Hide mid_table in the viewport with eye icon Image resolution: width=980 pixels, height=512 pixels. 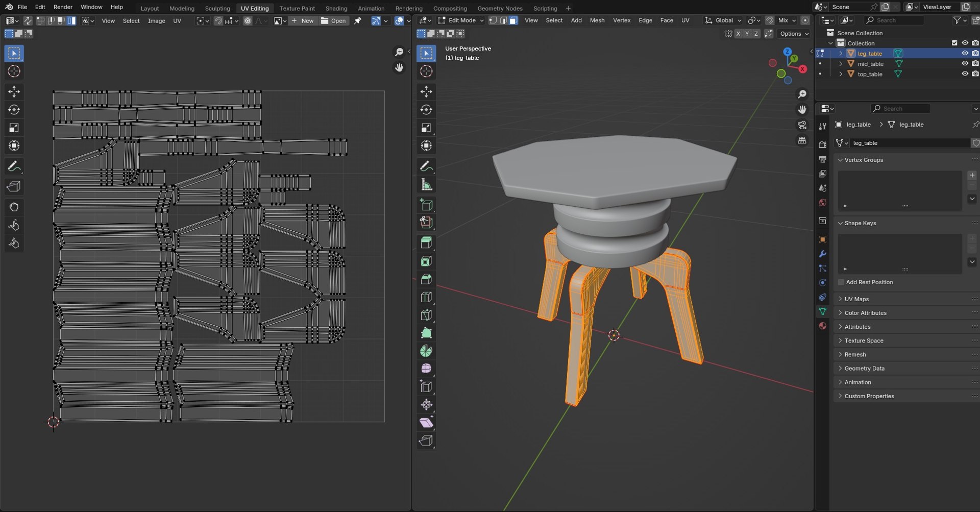tap(965, 64)
